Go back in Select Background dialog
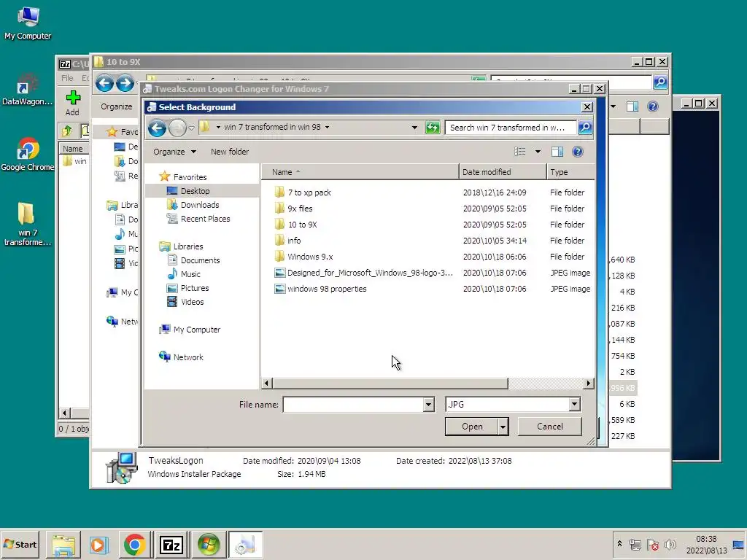This screenshot has height=560, width=747. (157, 128)
